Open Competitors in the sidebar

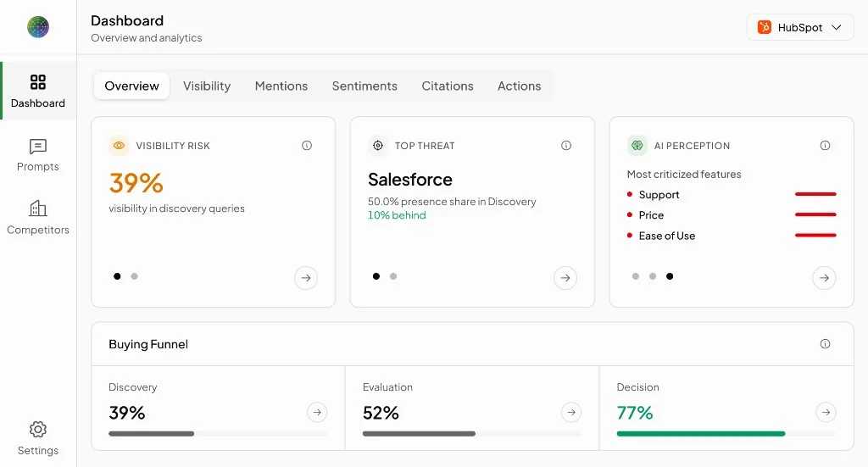(37, 218)
